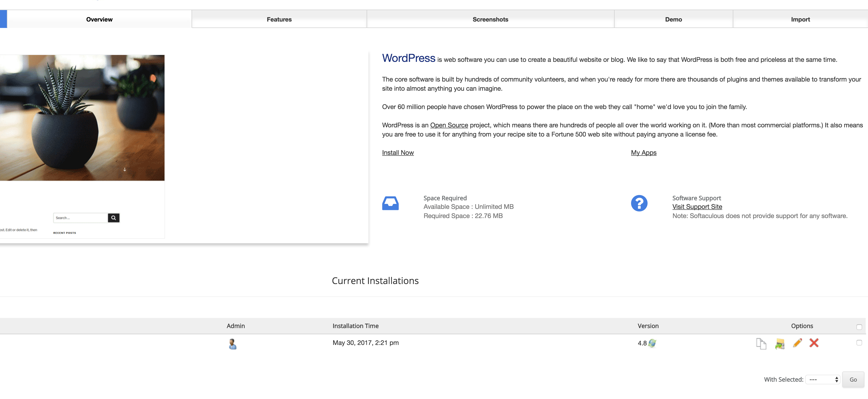The image size is (868, 399).
Task: Click 'Required Space : 22.76 MB' text
Action: [x=463, y=216]
